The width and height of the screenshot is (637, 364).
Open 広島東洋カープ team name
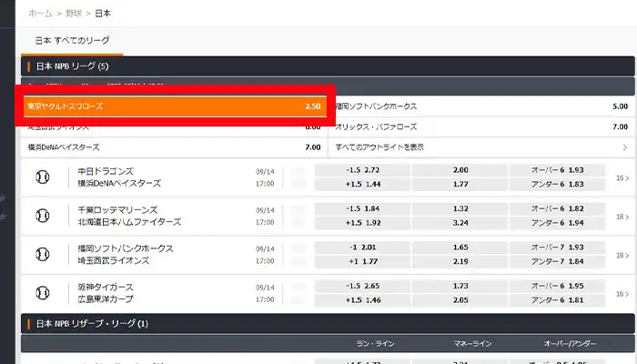point(106,299)
